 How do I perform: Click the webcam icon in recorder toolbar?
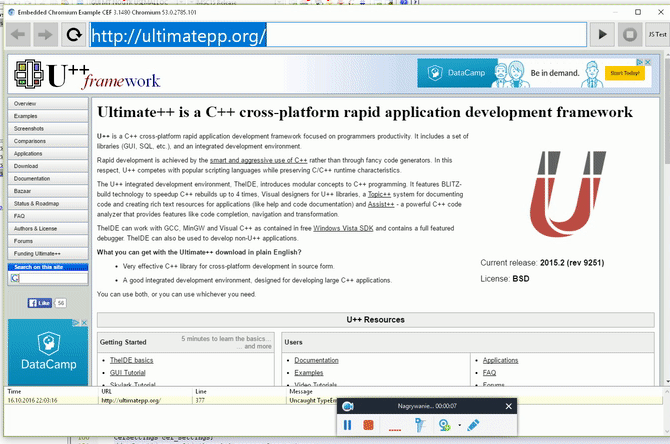tap(443, 425)
